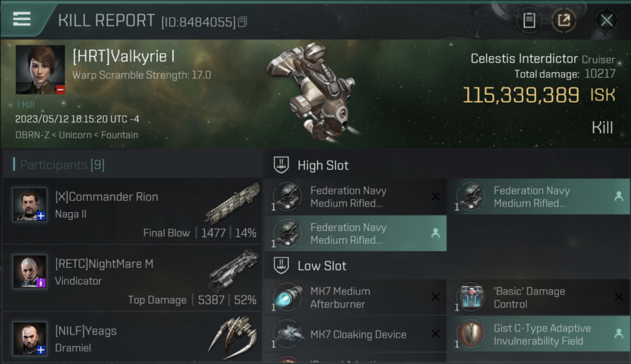This screenshot has height=364, width=631.
Task: Select Commander Rion participant entry
Action: (132, 211)
